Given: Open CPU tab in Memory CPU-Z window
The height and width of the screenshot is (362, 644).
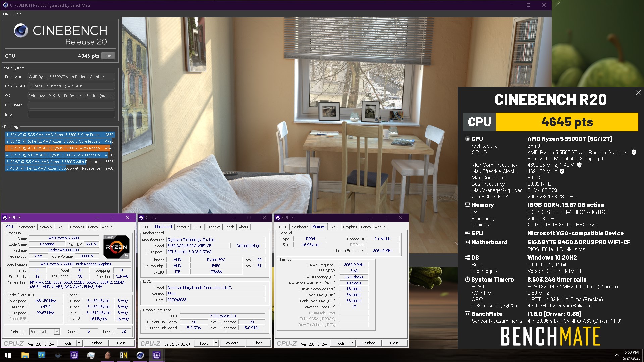Looking at the screenshot, I should coord(283,227).
